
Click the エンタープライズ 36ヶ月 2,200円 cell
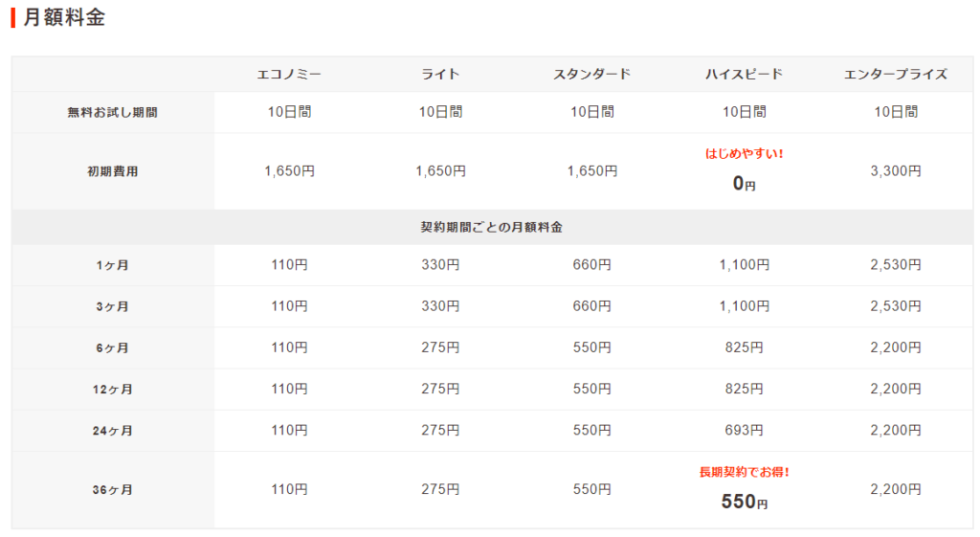pos(896,489)
